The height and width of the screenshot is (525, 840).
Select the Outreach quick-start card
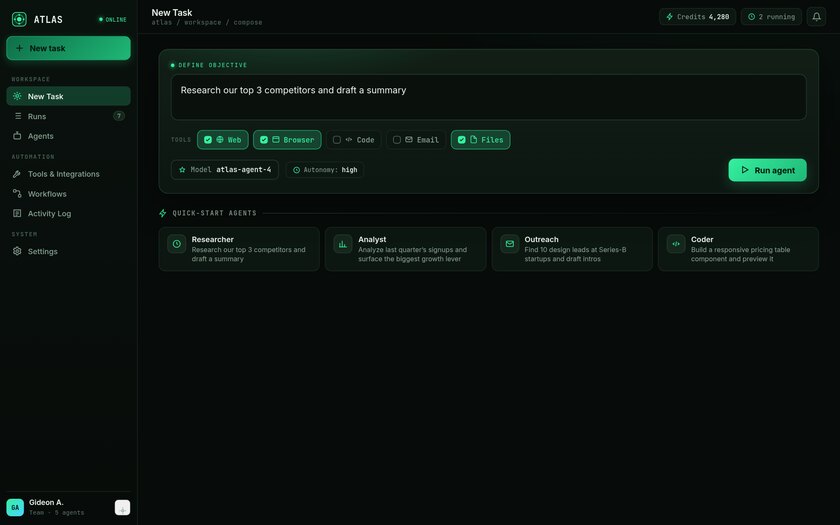coord(572,249)
